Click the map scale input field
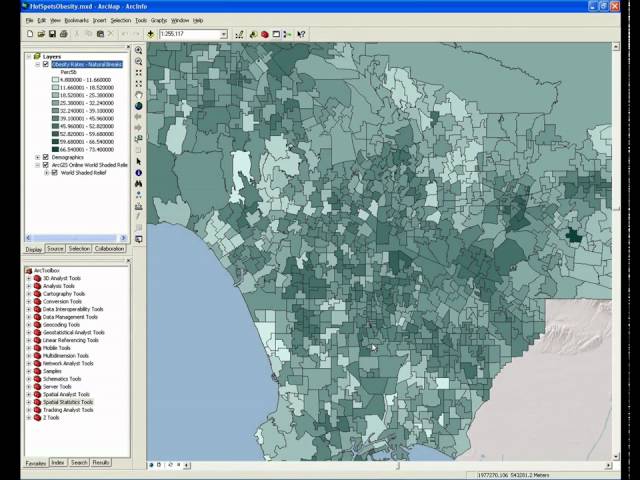Screen dimensions: 640x480 (x=190, y=34)
